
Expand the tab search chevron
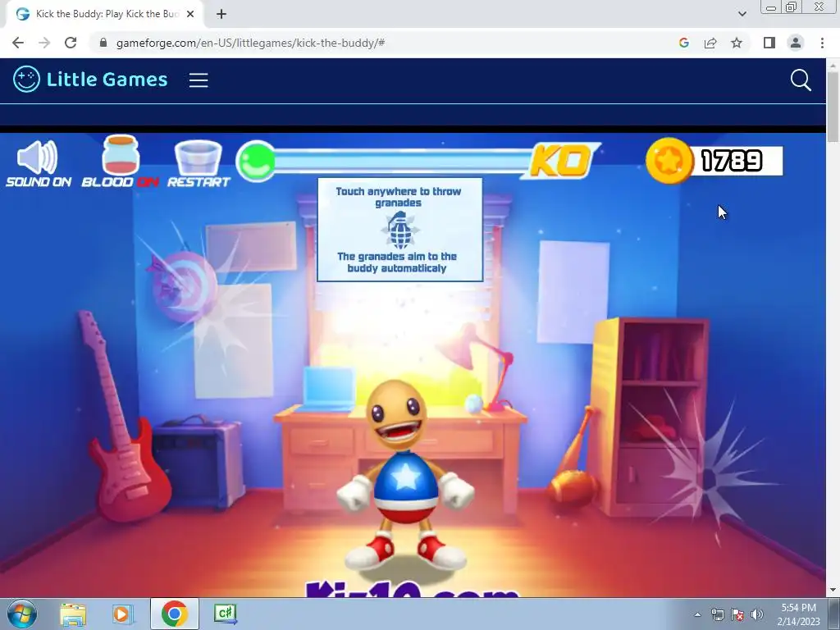tap(742, 14)
